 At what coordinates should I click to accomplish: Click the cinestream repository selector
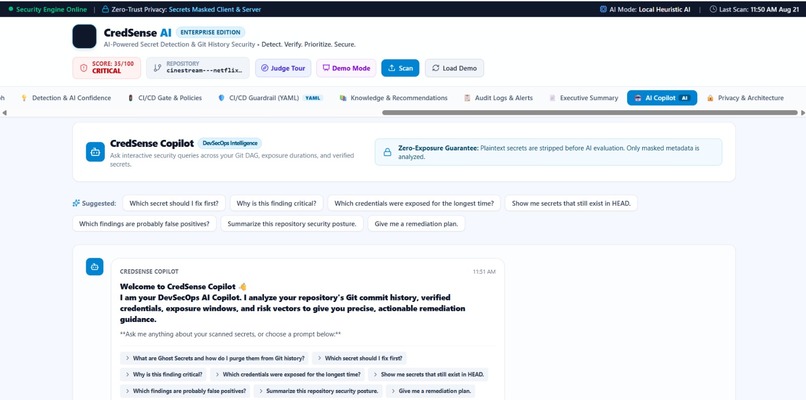pos(198,68)
